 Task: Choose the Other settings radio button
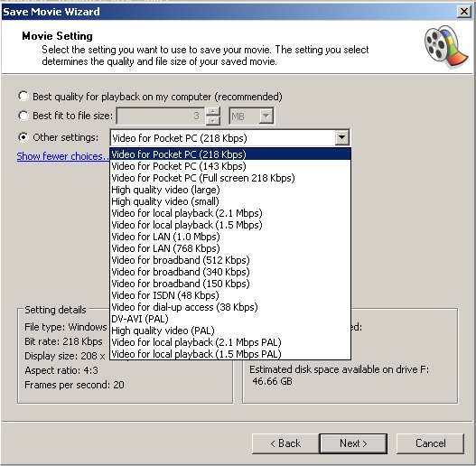tap(23, 137)
